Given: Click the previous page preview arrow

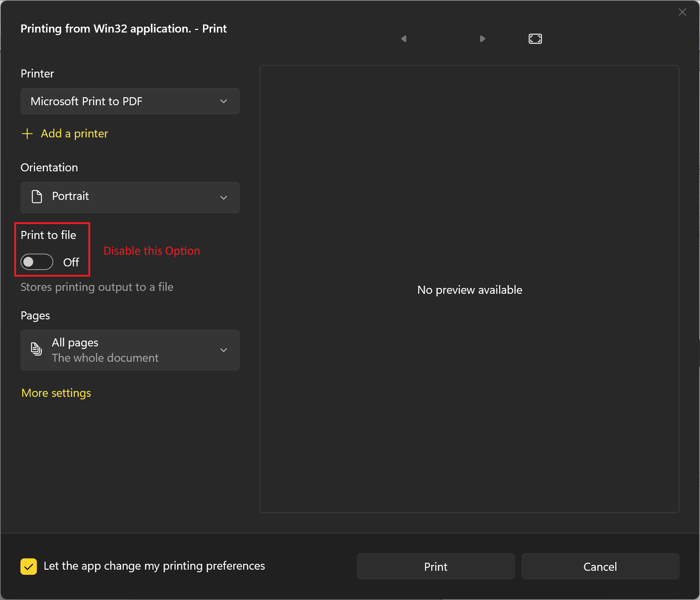Looking at the screenshot, I should point(404,38).
